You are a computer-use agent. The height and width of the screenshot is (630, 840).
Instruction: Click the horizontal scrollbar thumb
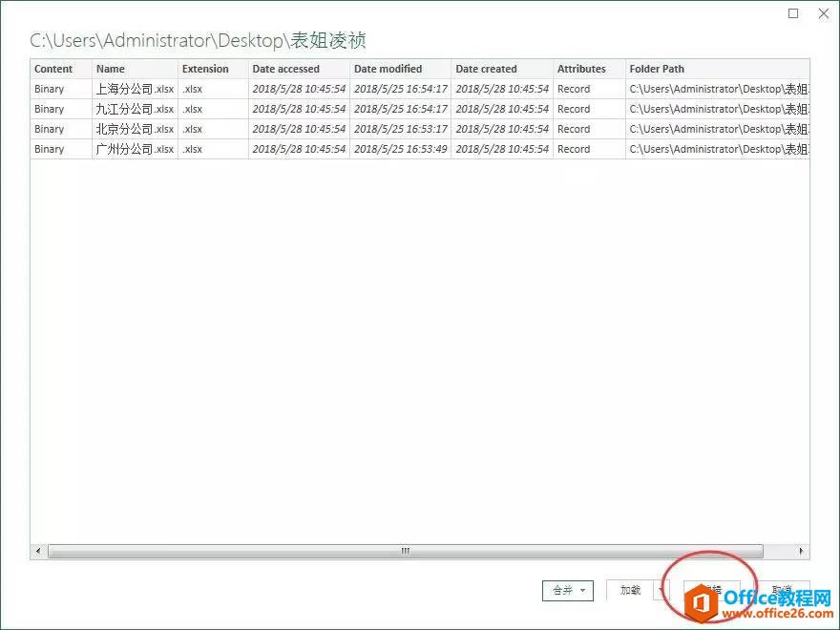406,551
